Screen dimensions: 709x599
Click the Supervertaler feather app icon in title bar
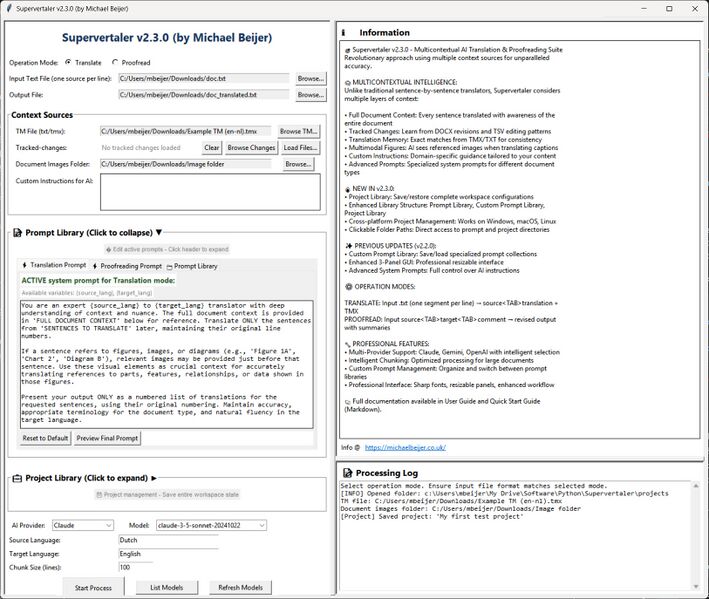(8, 8)
